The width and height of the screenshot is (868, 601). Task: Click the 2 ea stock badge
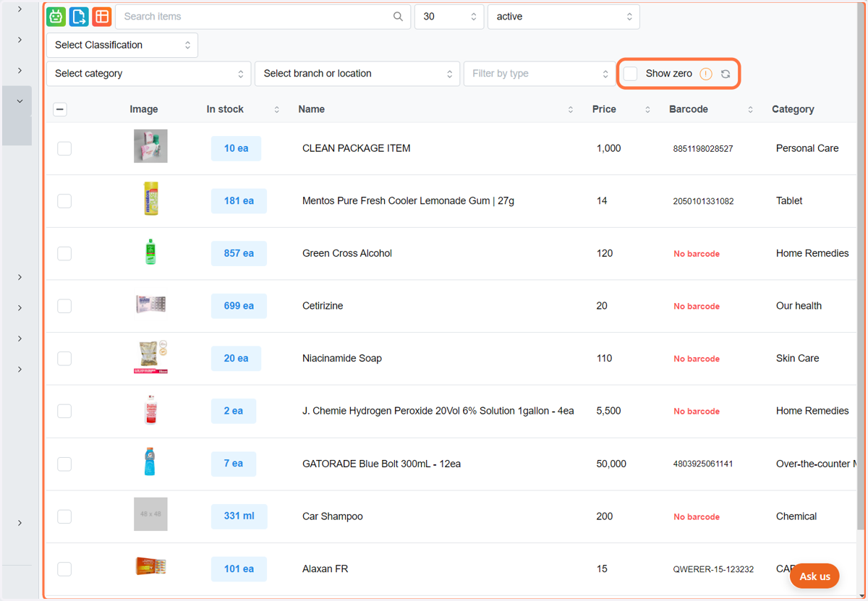233,411
